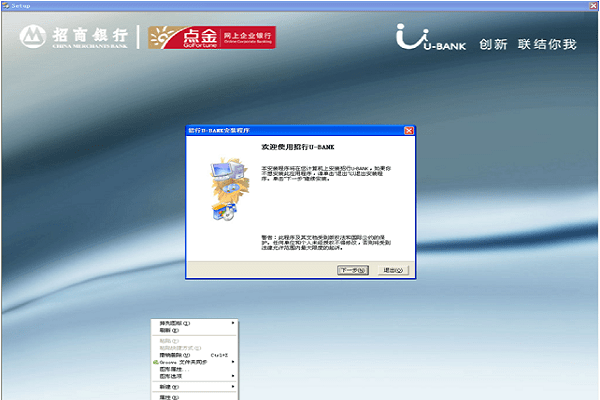Screen dimensions: 600x400
Task: Click the green Groove icon in the context menu
Action: [x=155, y=360]
